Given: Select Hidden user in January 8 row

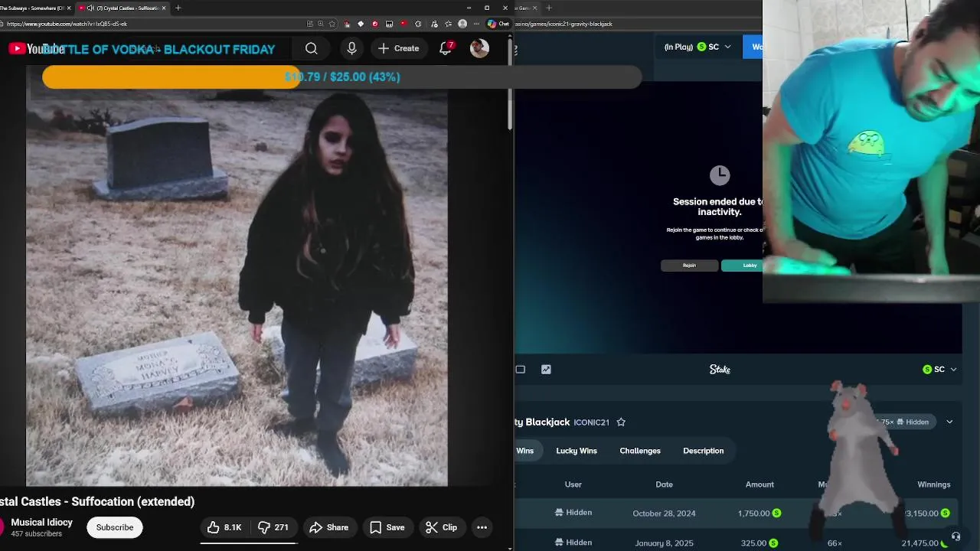Looking at the screenshot, I should tap(573, 543).
